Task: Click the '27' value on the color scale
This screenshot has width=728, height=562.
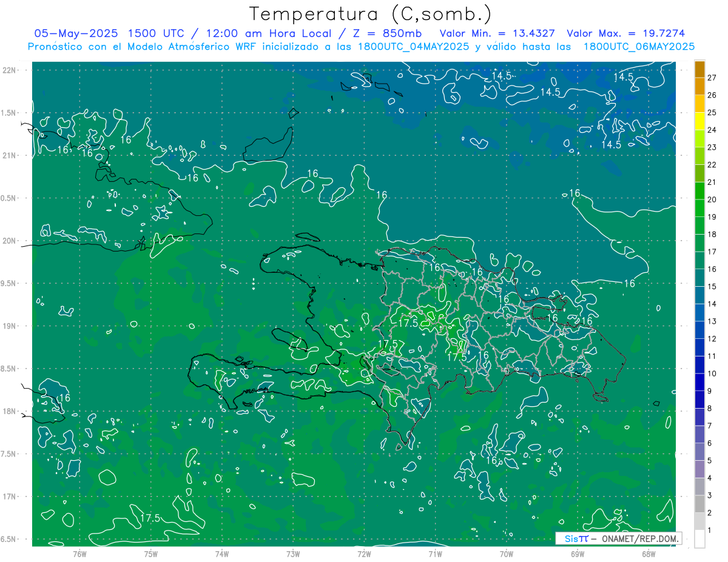Action: (713, 78)
